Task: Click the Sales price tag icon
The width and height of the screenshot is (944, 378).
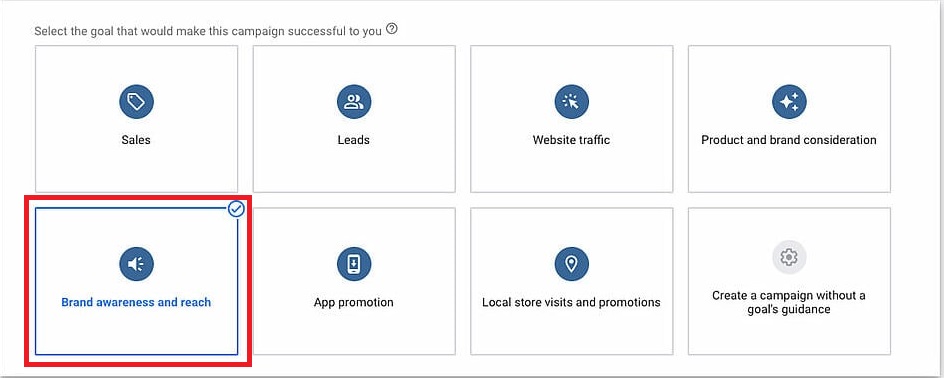Action: coord(137,101)
